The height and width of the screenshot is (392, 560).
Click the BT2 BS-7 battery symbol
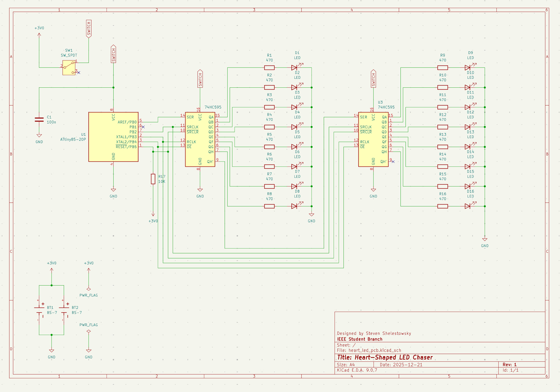pos(64,310)
